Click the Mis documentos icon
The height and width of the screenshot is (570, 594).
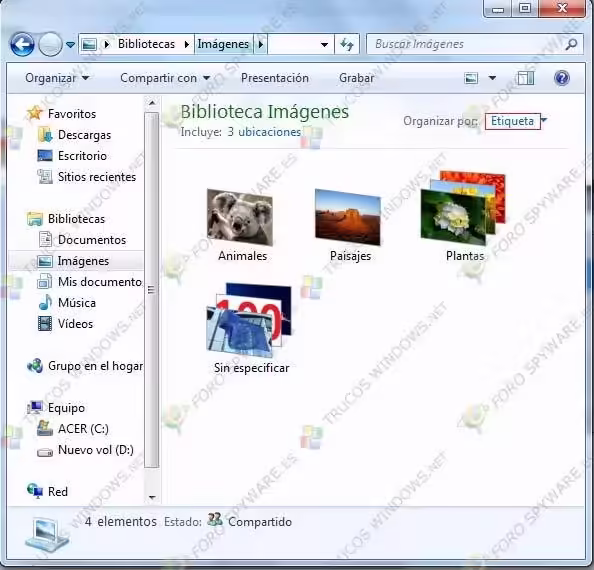(x=45, y=282)
